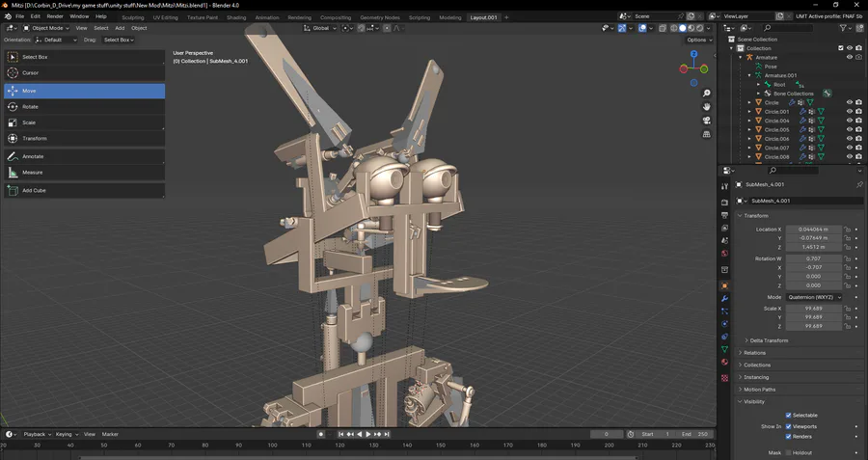Open Drag Select Box dropdown
The height and width of the screenshot is (460, 868).
[119, 40]
